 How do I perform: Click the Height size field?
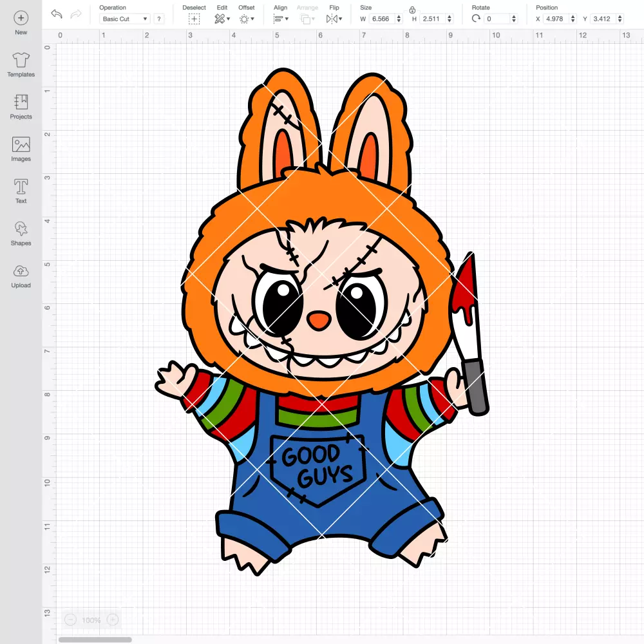coord(432,19)
